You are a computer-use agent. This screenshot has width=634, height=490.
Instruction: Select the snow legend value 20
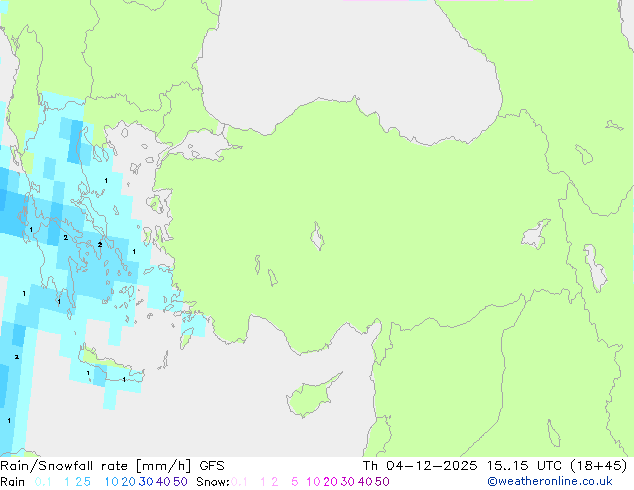coord(330,482)
